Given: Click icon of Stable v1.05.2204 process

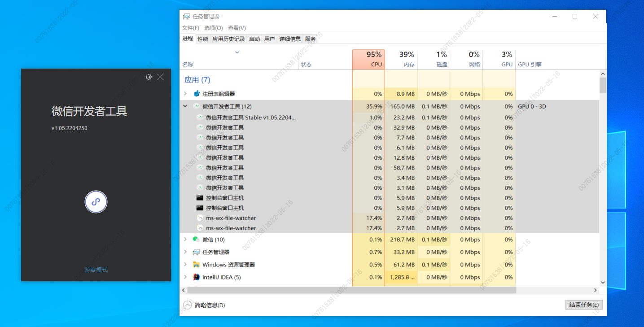Looking at the screenshot, I should [200, 118].
